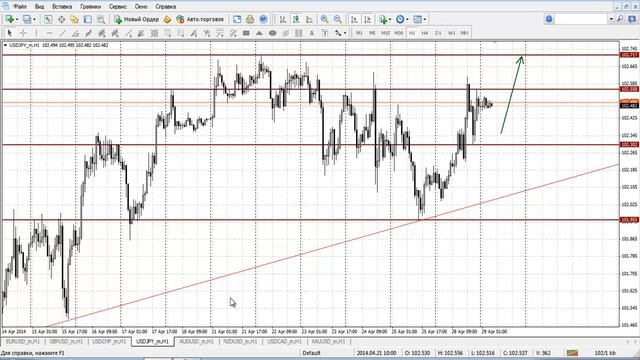Pick the trendline drawing tool
Image resolution: width=640 pixels, height=360 pixels.
pos(63,33)
